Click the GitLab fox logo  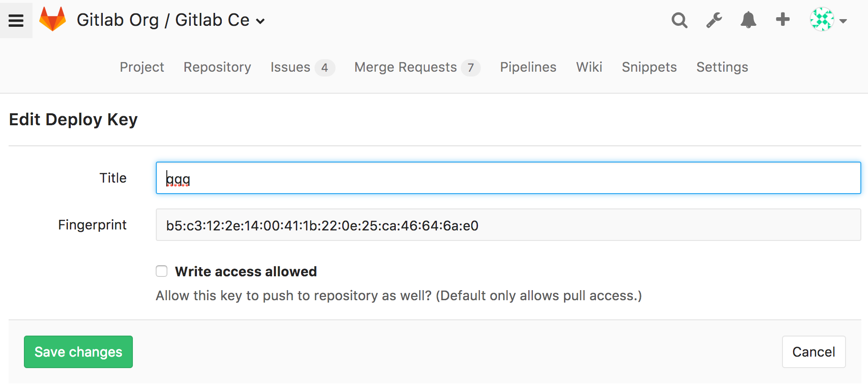click(x=53, y=20)
